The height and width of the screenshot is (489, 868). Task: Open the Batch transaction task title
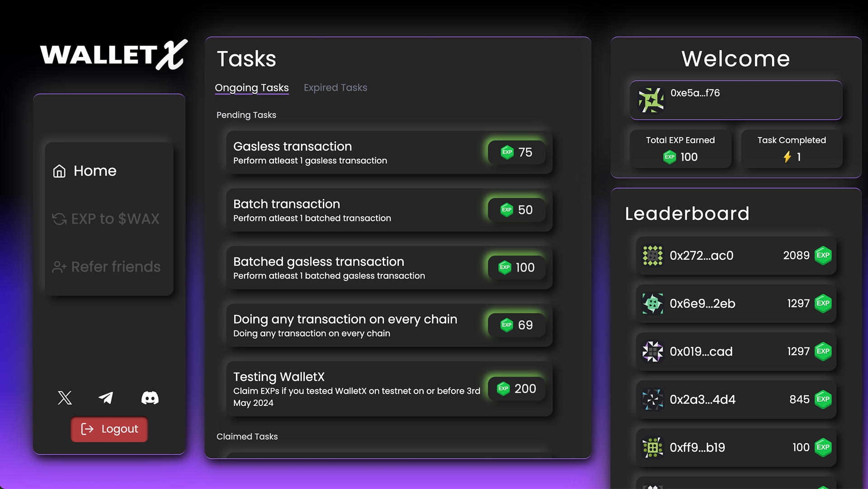click(287, 204)
